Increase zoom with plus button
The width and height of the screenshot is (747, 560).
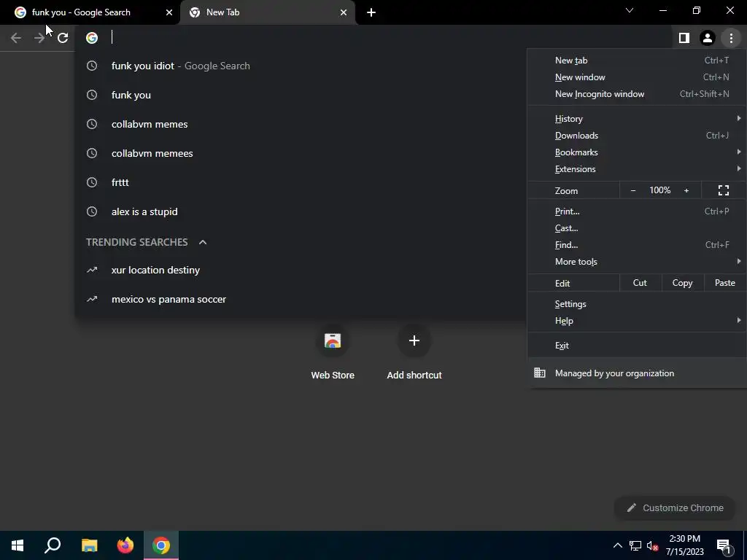point(686,190)
